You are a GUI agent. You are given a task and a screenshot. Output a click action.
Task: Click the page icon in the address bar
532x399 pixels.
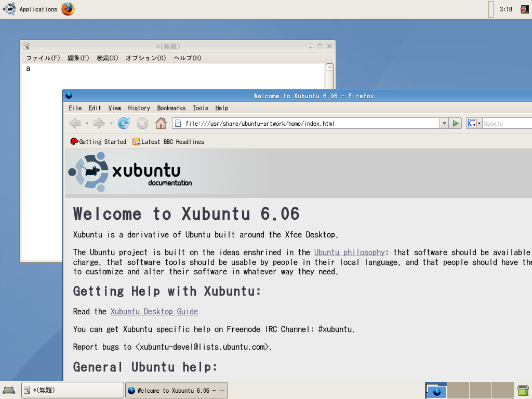pos(178,124)
